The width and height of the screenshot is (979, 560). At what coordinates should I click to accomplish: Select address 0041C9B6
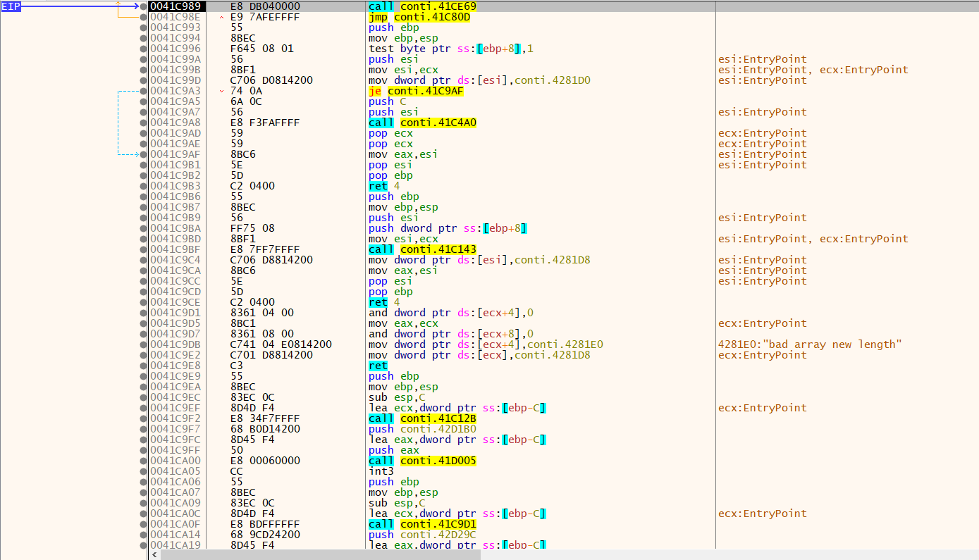click(x=175, y=197)
